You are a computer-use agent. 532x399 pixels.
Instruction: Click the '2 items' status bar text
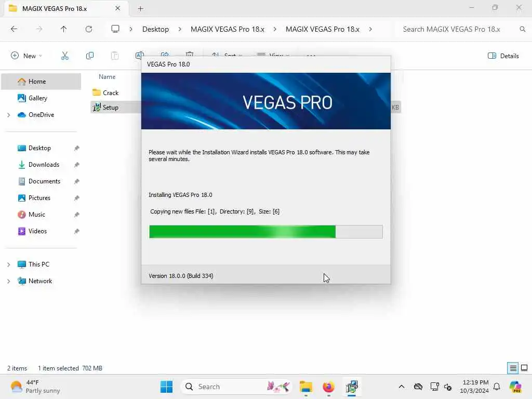(x=17, y=368)
